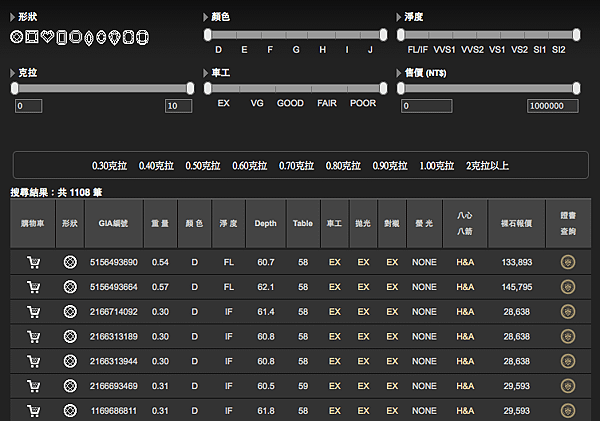Add diamond 2166714092 to shopping cart
600x421 pixels.
(x=33, y=312)
